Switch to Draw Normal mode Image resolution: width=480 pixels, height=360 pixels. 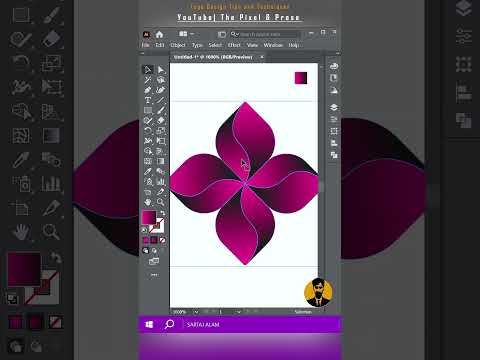pyautogui.click(x=146, y=251)
